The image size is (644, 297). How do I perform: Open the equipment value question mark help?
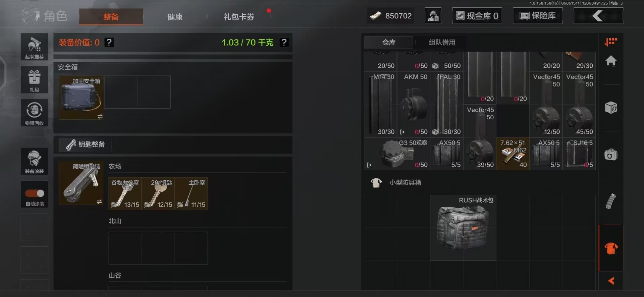coord(109,42)
